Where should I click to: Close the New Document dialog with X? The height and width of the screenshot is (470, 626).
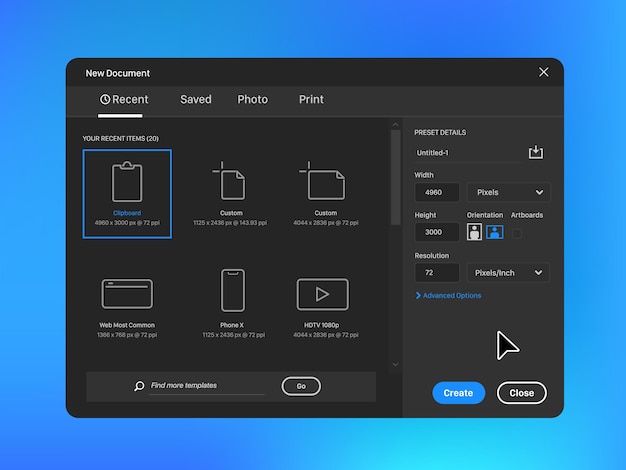click(543, 72)
